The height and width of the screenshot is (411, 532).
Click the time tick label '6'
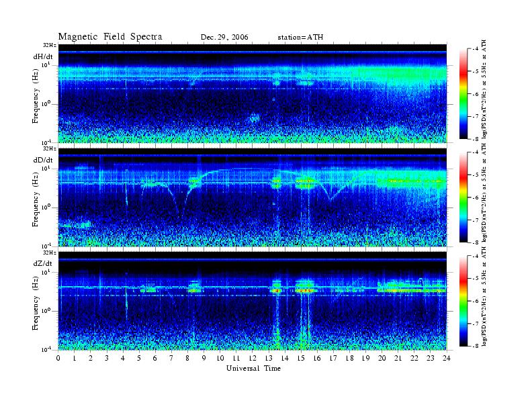(155, 358)
